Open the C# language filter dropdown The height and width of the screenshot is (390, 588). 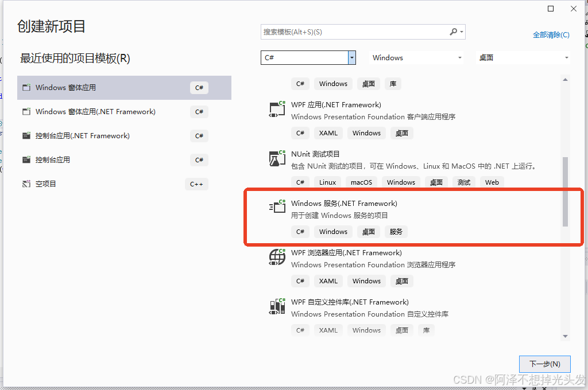coord(352,58)
